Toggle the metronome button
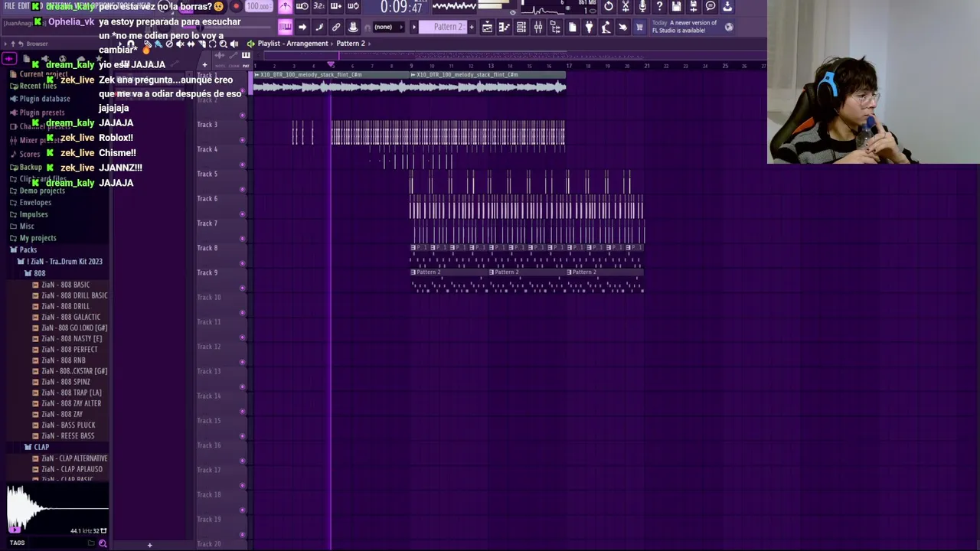This screenshot has width=980, height=551. pos(284,6)
